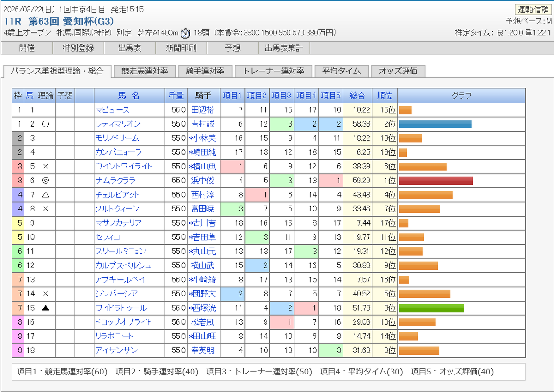The height and width of the screenshot is (392, 554).
Task: Sort by the 項目5 column header
Action: (330, 96)
